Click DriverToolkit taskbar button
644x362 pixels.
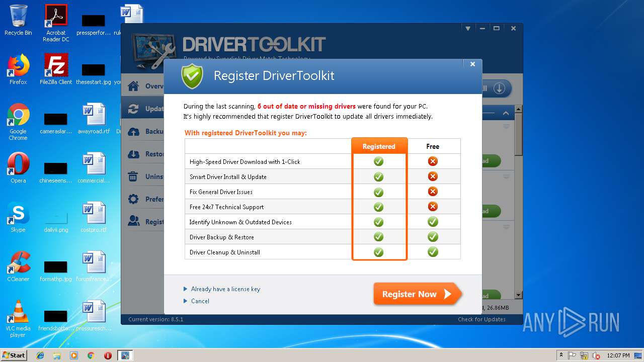pyautogui.click(x=125, y=355)
